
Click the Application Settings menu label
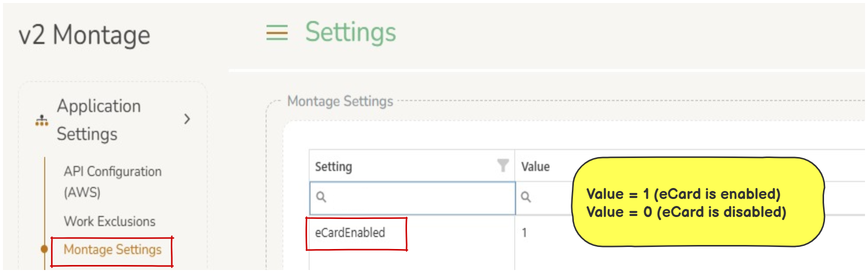(x=98, y=120)
